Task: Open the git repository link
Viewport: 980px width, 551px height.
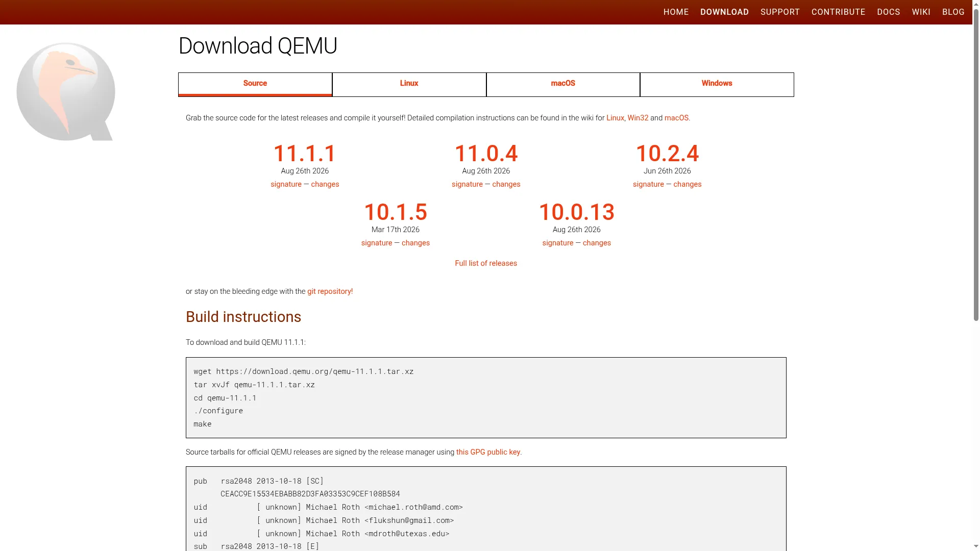Action: [330, 291]
